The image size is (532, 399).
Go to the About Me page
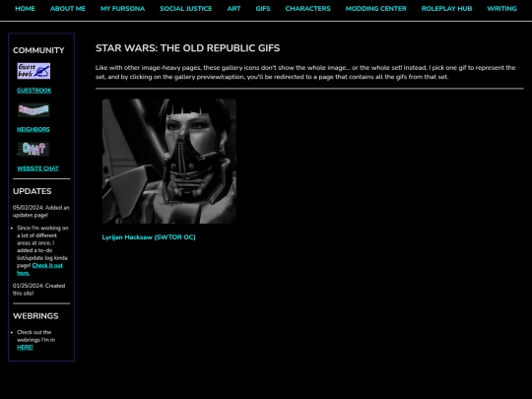click(x=68, y=9)
